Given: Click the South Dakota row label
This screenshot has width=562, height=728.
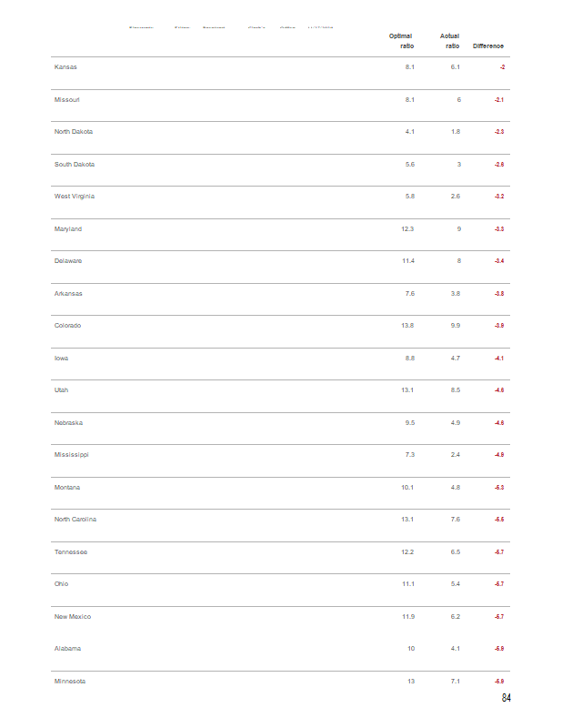Looking at the screenshot, I should 75,165.
